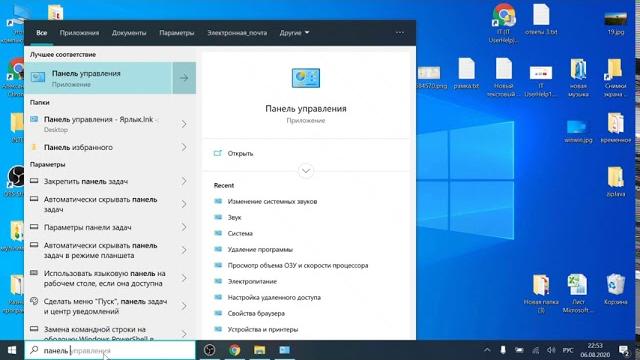The height and width of the screenshot is (360, 640).
Task: Click the Открыть action
Action: pos(240,153)
